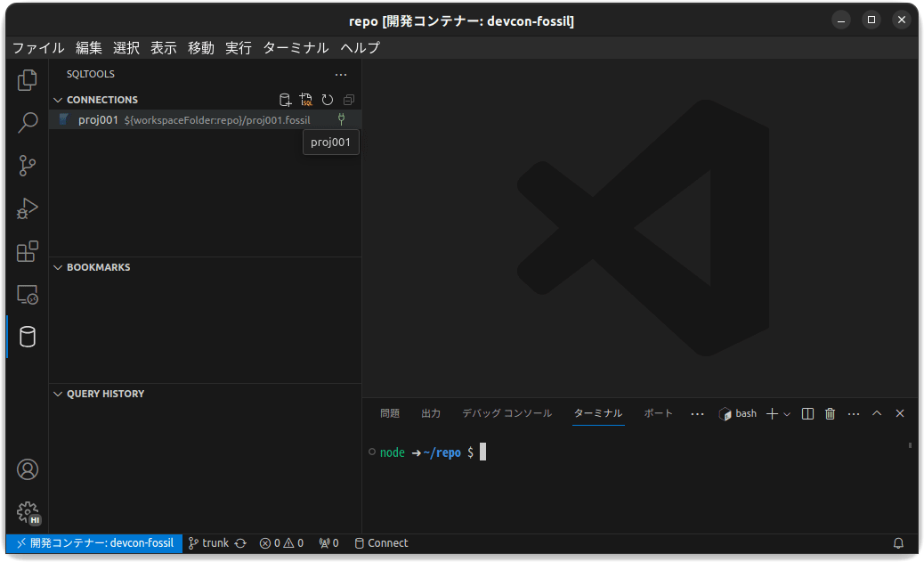Open the Source Control view
924x562 pixels.
[x=27, y=166]
